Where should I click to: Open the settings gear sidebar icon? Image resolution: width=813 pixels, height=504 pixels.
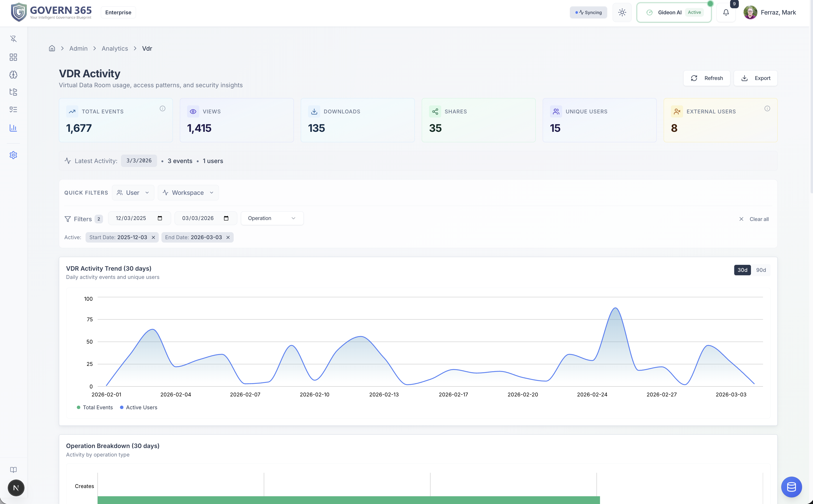click(x=13, y=155)
